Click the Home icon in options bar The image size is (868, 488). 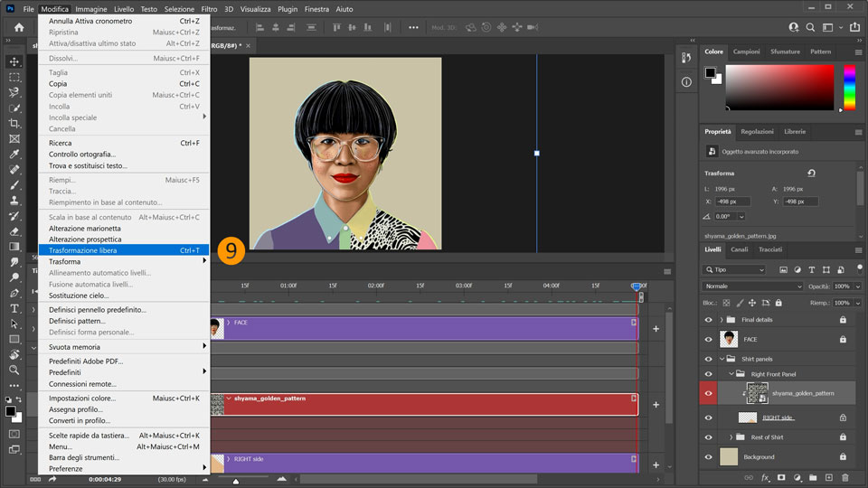(x=19, y=27)
